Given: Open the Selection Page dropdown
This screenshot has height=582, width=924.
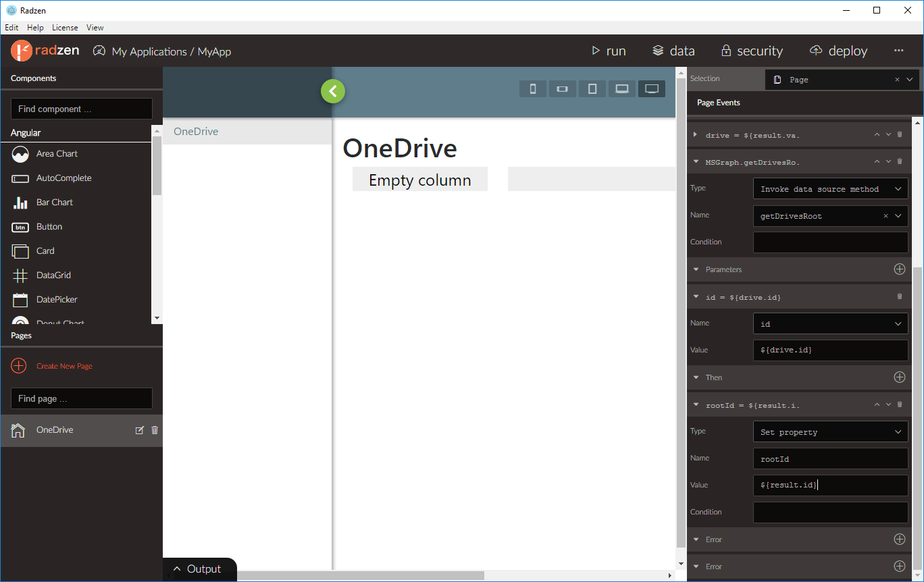Looking at the screenshot, I should [x=909, y=80].
